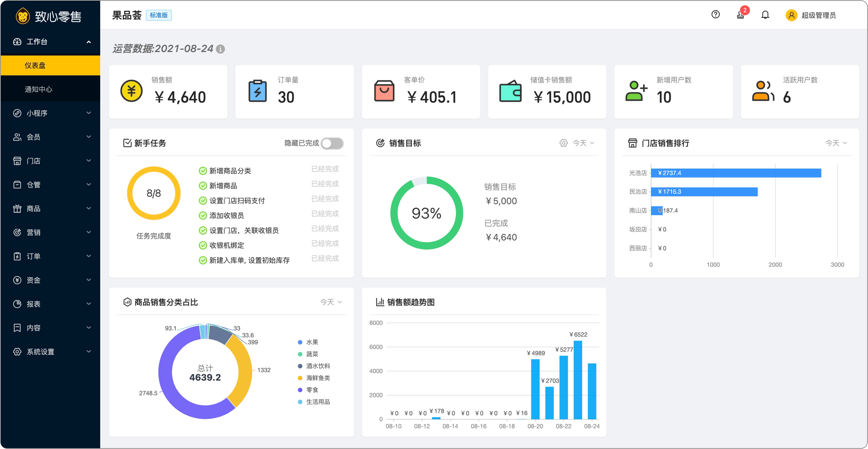The width and height of the screenshot is (868, 449).
Task: Open 今天 dropdown in 门店销售排行 card
Action: tap(836, 143)
